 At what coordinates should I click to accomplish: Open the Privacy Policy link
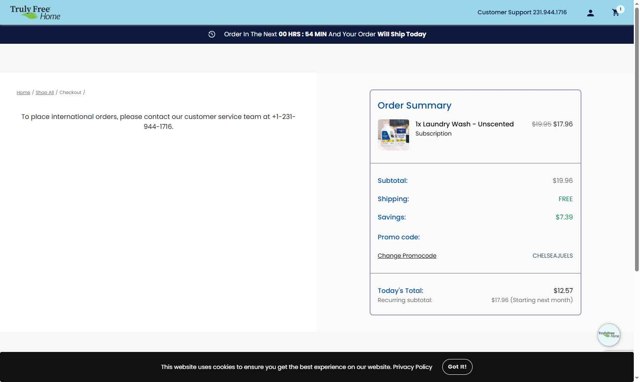412,367
